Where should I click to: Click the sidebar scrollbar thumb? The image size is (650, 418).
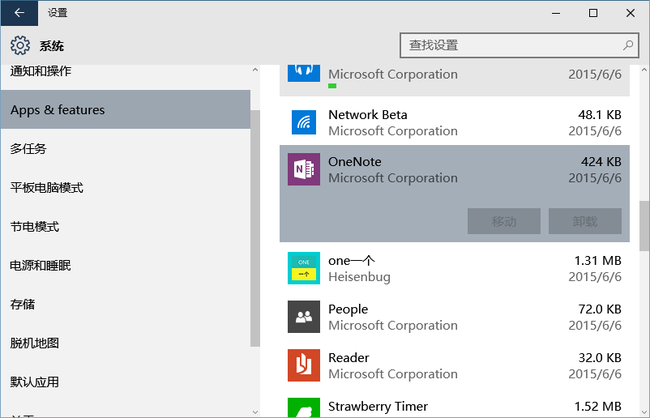(255, 228)
